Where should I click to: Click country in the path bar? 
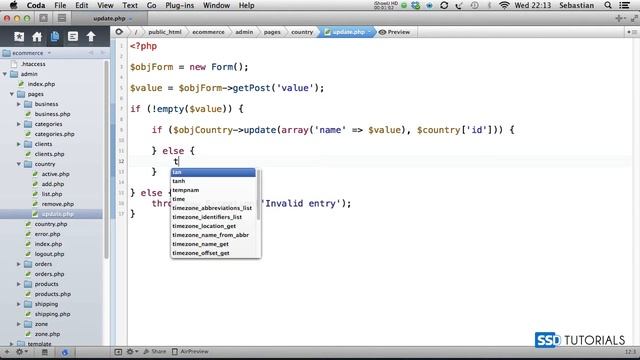pyautogui.click(x=302, y=32)
